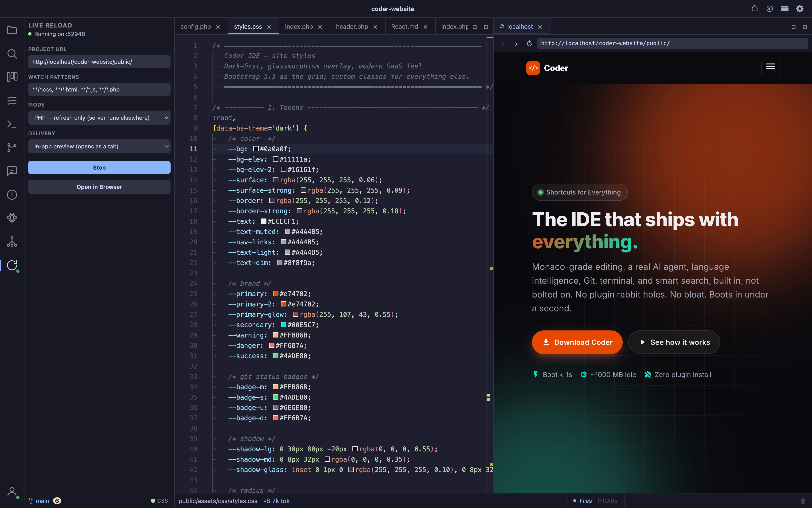Screen dimensions: 812x508
Task: Click the status bar bottom-right bug icon
Action: pos(803,501)
